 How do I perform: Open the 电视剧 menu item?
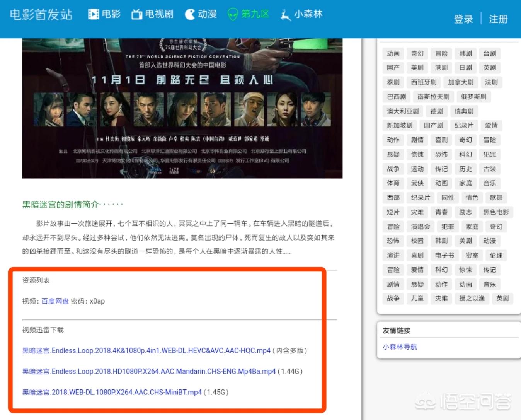[159, 14]
